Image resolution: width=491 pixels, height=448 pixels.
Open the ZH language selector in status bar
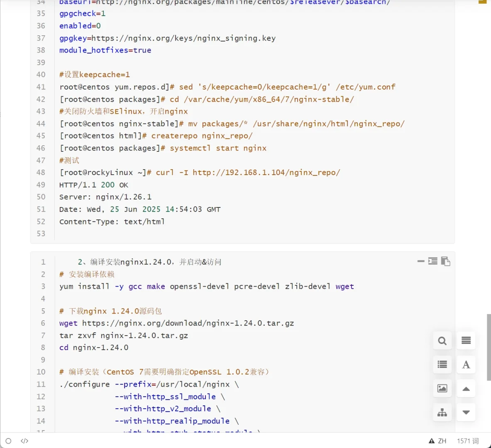[x=442, y=441]
